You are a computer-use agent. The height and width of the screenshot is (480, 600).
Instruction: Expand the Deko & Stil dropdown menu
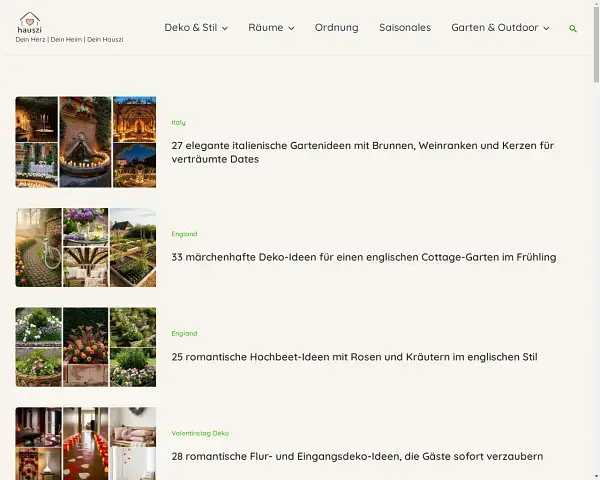tap(196, 28)
